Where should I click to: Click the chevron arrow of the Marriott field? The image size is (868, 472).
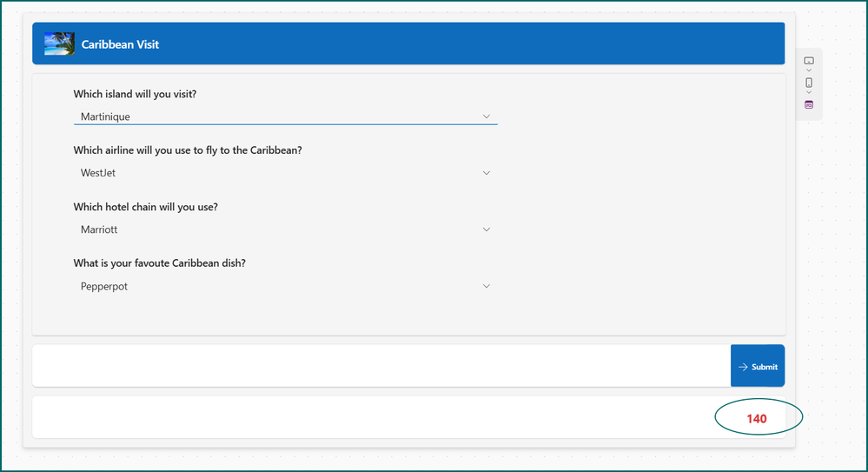486,229
